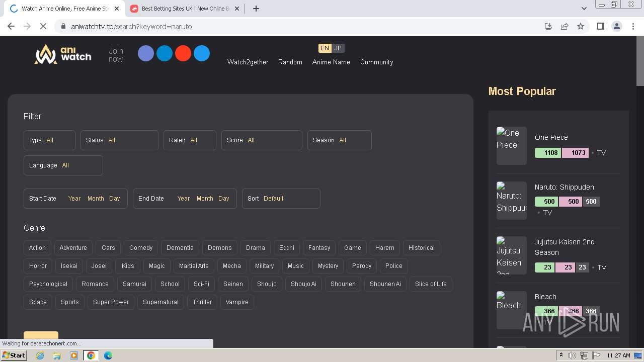This screenshot has height=362, width=644.
Task: Select End Date Month dropdown
Action: click(x=205, y=199)
